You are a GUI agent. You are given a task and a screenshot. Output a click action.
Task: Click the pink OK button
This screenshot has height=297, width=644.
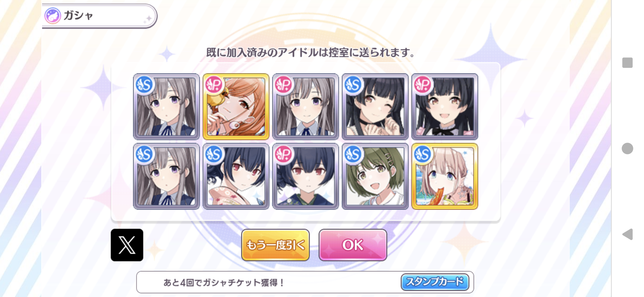tap(353, 245)
